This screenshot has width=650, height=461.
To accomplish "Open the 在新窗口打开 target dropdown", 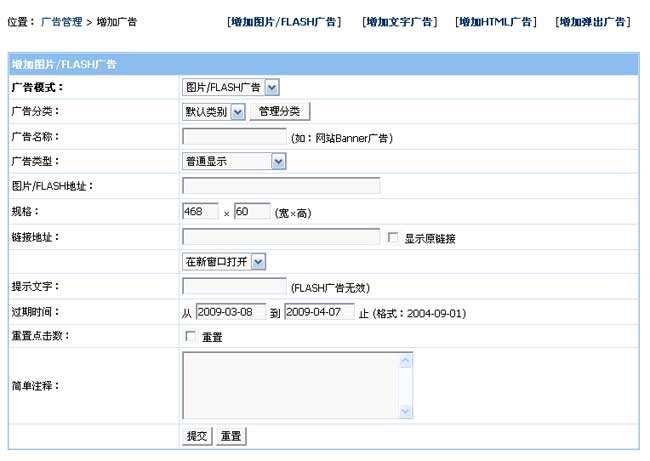I will pos(224,261).
